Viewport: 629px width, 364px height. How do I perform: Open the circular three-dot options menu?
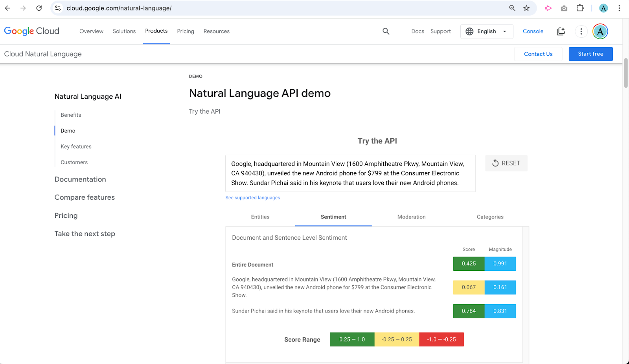[581, 31]
